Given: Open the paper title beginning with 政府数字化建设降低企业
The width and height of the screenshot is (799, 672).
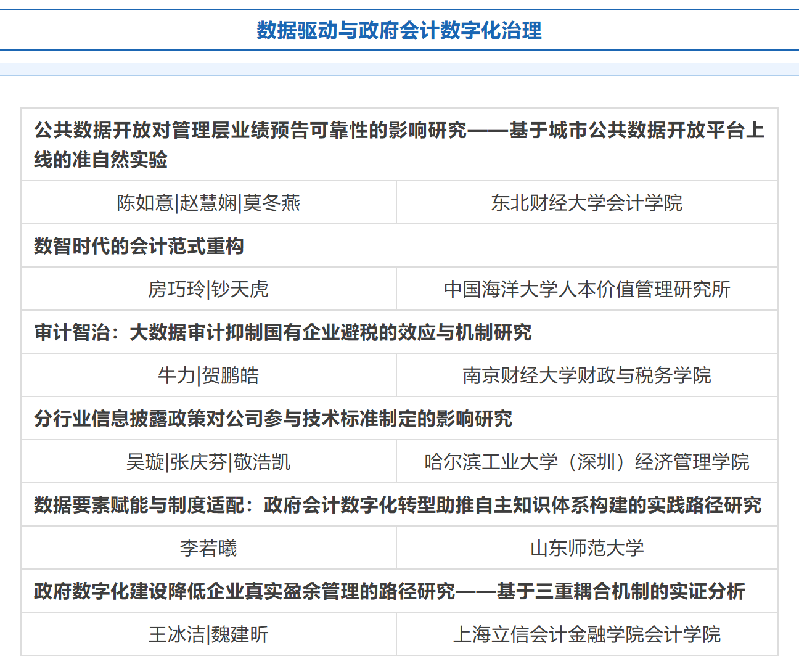Looking at the screenshot, I should tap(389, 591).
